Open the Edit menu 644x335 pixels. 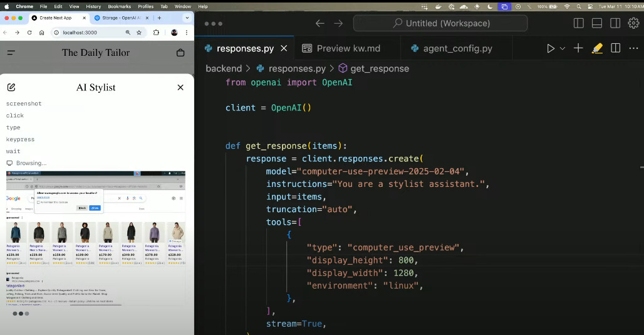pos(58,6)
